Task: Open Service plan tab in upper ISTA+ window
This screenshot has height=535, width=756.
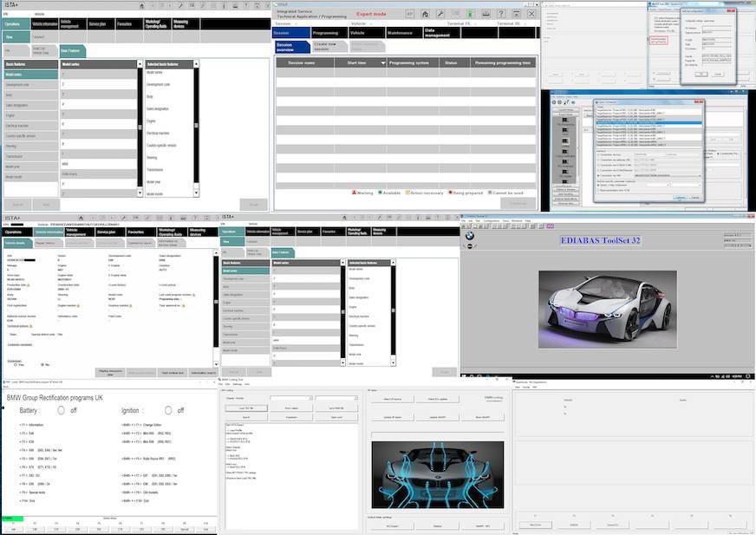Action: (101, 23)
